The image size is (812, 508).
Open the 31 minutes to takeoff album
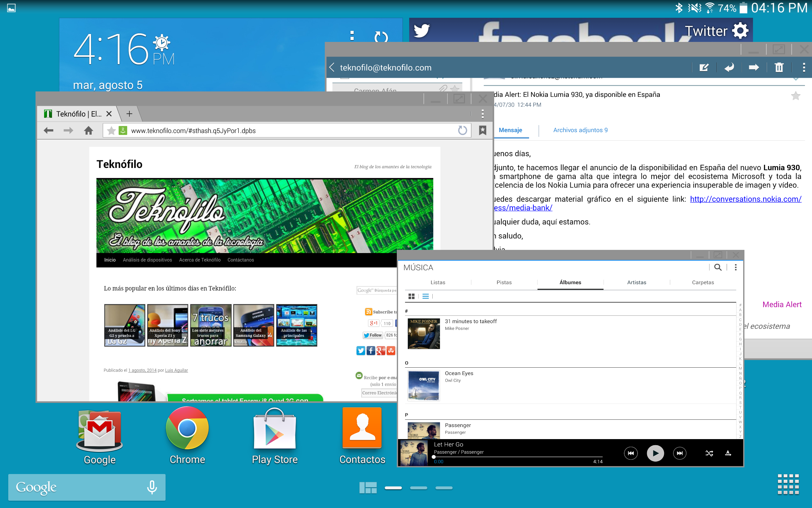[x=570, y=334]
